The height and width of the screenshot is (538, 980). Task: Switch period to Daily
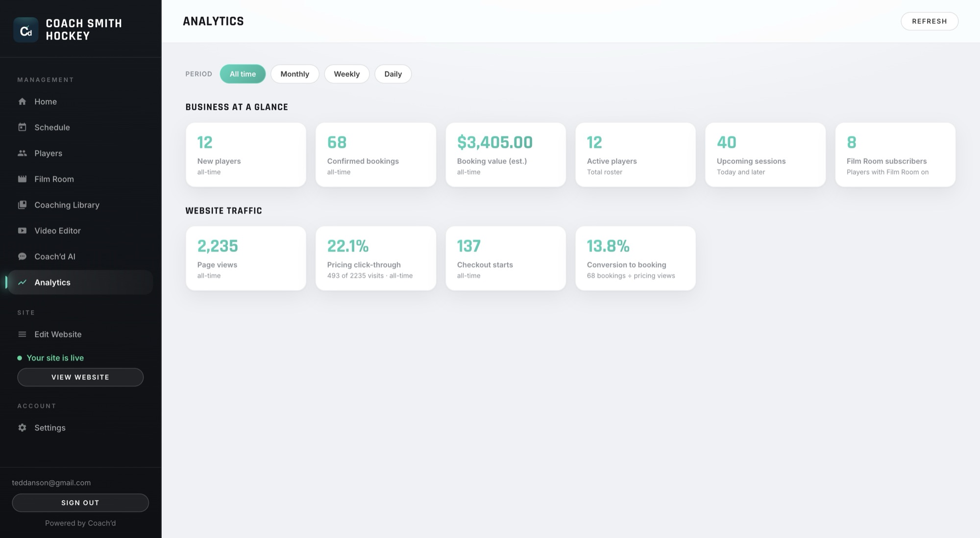[393, 74]
